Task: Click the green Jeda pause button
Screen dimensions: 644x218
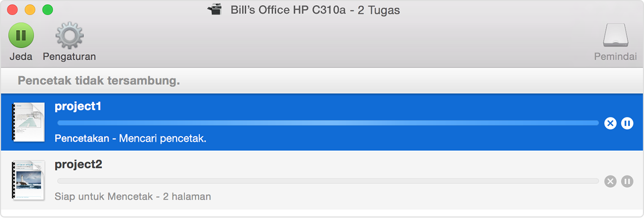Action: pyautogui.click(x=21, y=36)
